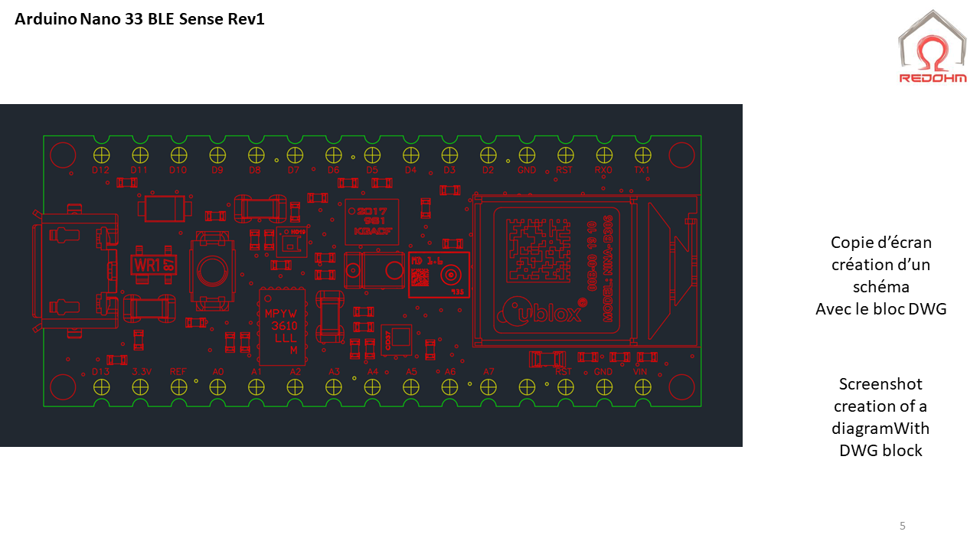
Task: Click the D11 pin label
Action: tap(139, 170)
